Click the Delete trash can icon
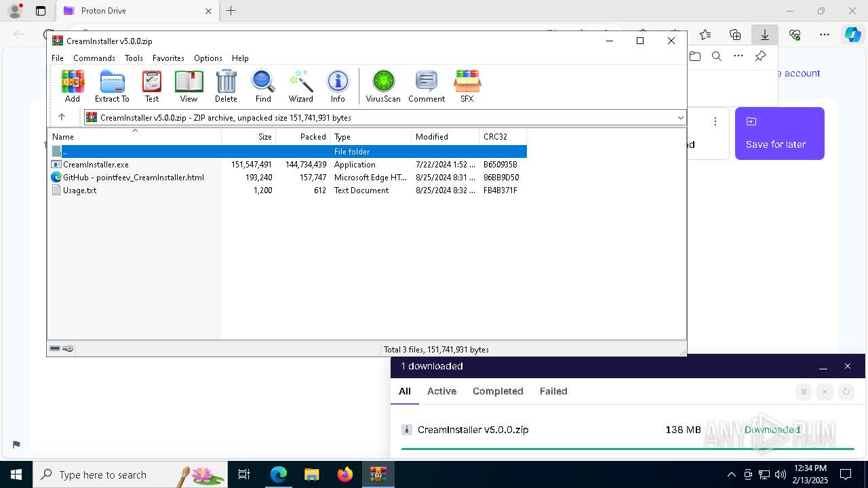 coord(226,86)
